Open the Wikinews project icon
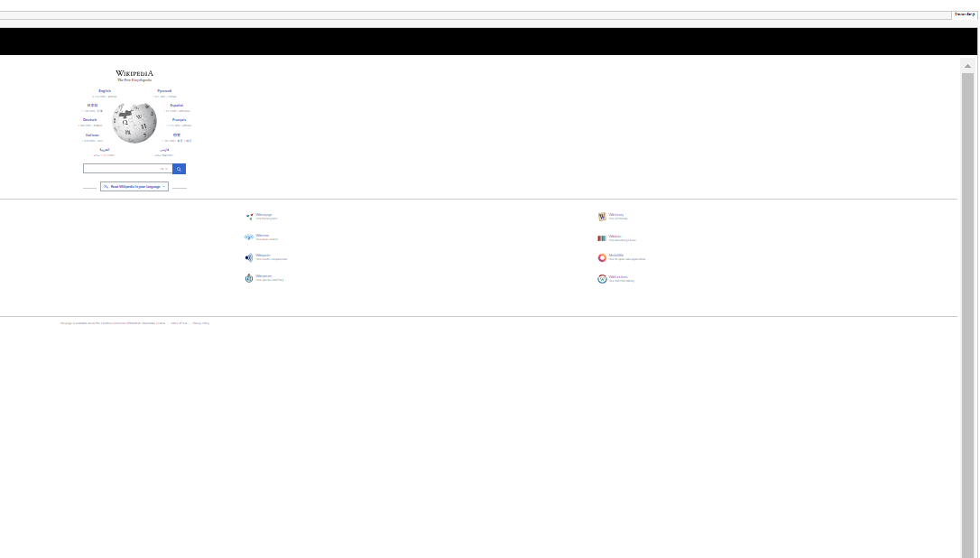 point(249,237)
